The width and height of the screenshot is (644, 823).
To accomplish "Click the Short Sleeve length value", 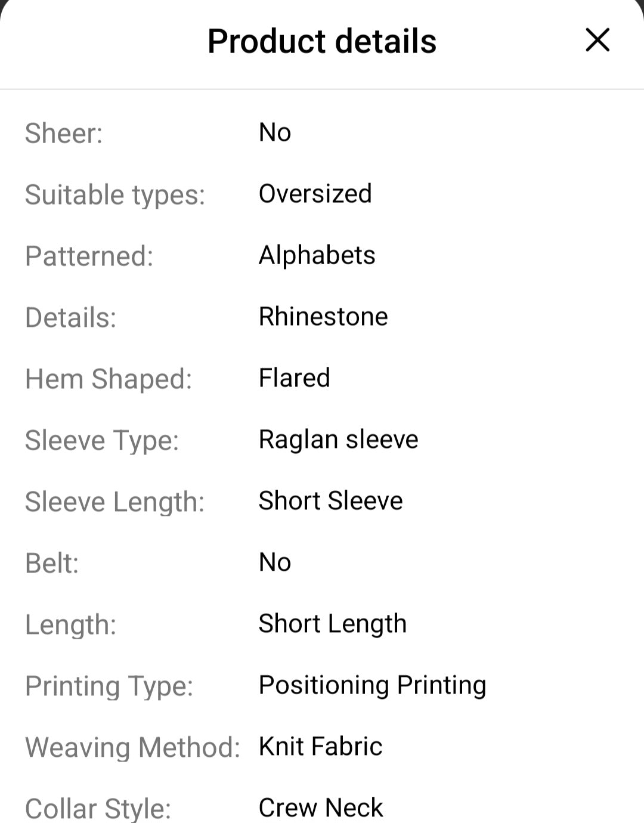I will (330, 501).
